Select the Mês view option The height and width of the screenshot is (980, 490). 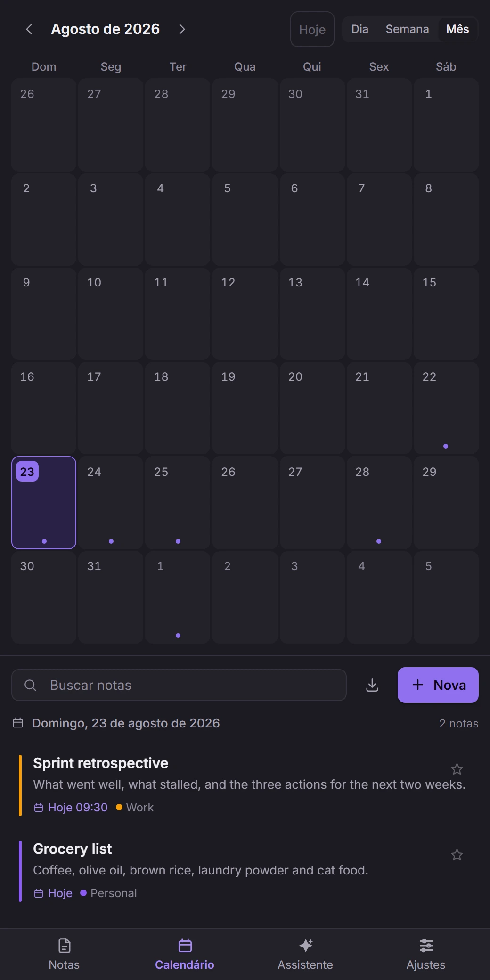coord(457,29)
